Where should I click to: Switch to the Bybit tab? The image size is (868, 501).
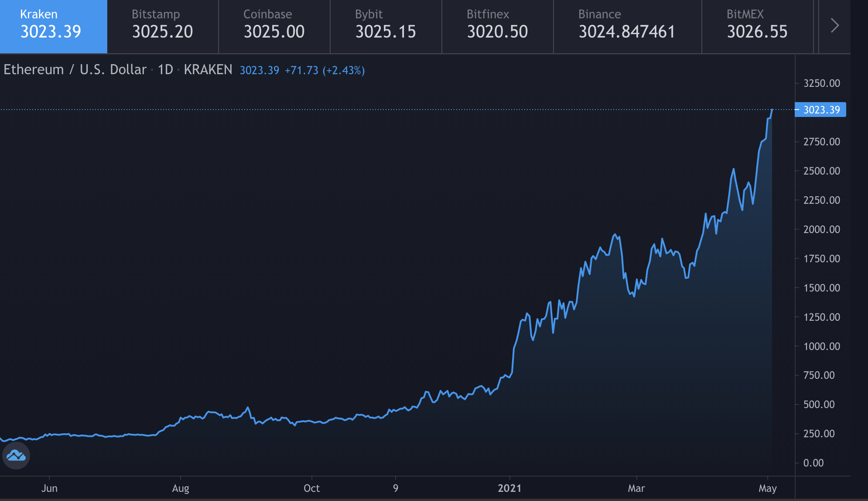point(386,26)
